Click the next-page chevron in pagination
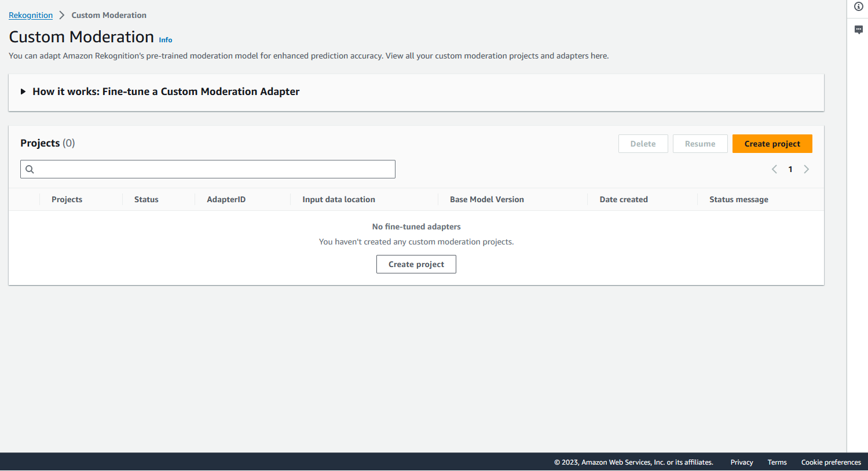 (806, 169)
